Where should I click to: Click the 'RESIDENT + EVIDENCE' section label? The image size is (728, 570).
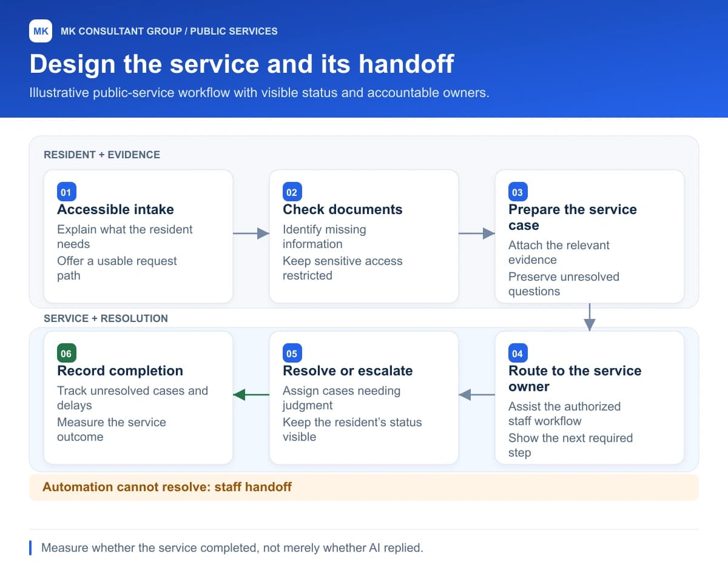pyautogui.click(x=102, y=155)
